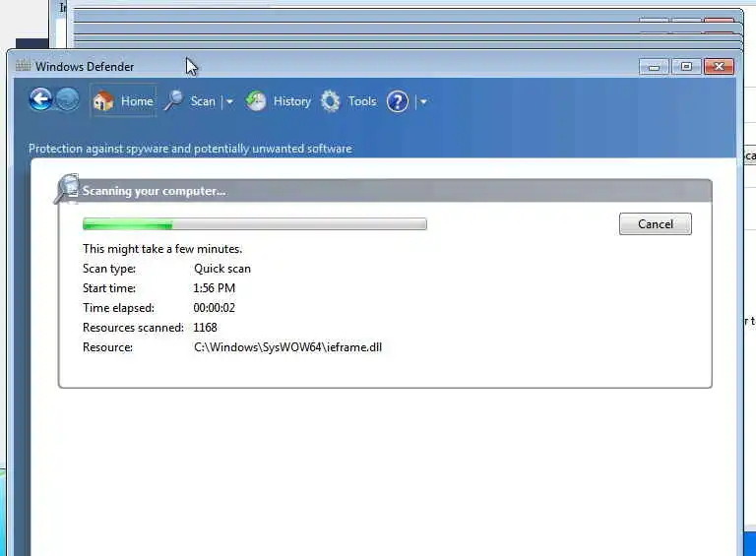Open the Tools page label
The image size is (756, 556).
pyautogui.click(x=362, y=101)
